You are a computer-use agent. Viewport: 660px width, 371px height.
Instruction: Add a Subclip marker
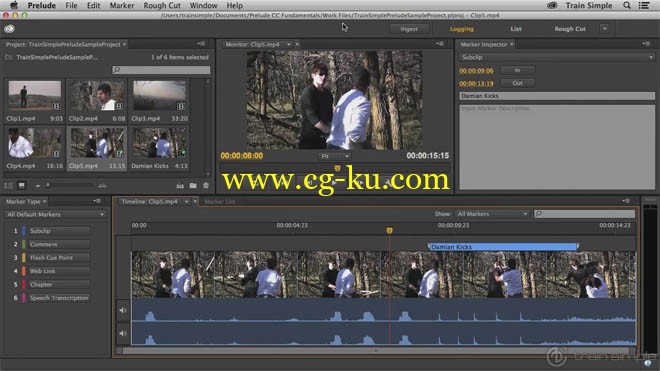pos(59,231)
